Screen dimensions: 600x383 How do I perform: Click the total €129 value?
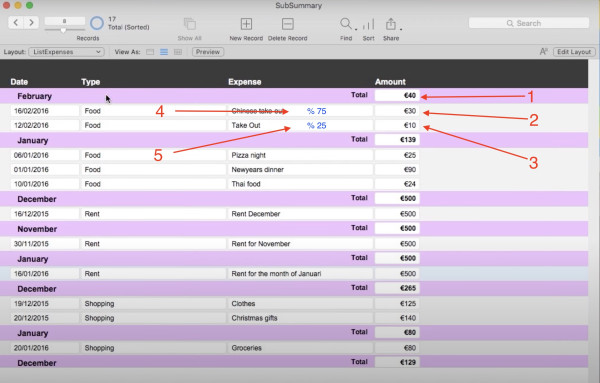tap(397, 362)
